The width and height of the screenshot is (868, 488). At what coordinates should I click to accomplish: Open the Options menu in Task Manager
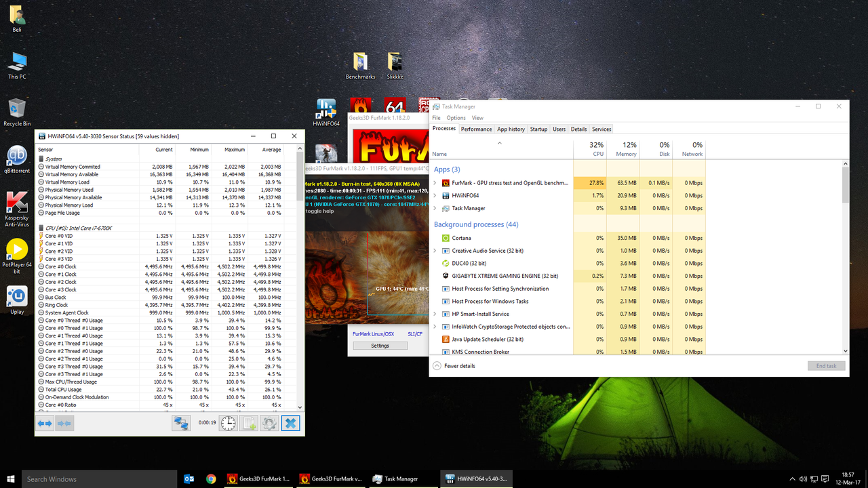(x=456, y=117)
